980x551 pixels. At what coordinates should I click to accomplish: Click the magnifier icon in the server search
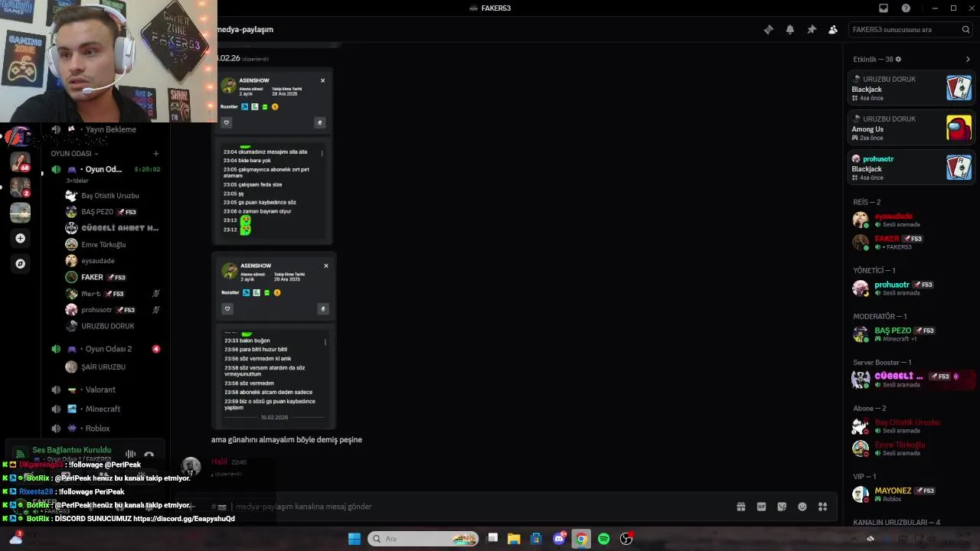coord(966,30)
